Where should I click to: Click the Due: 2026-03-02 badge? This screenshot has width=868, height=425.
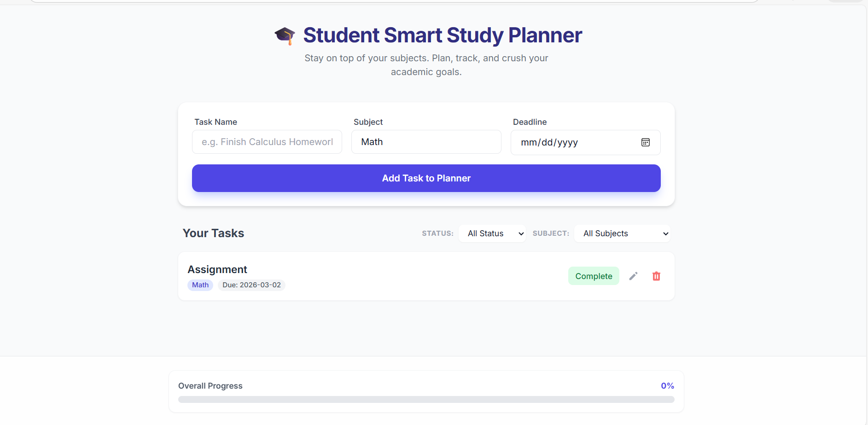251,285
